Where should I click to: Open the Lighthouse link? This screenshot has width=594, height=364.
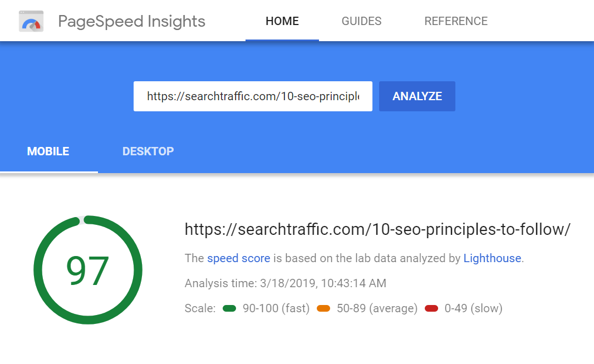(x=492, y=258)
